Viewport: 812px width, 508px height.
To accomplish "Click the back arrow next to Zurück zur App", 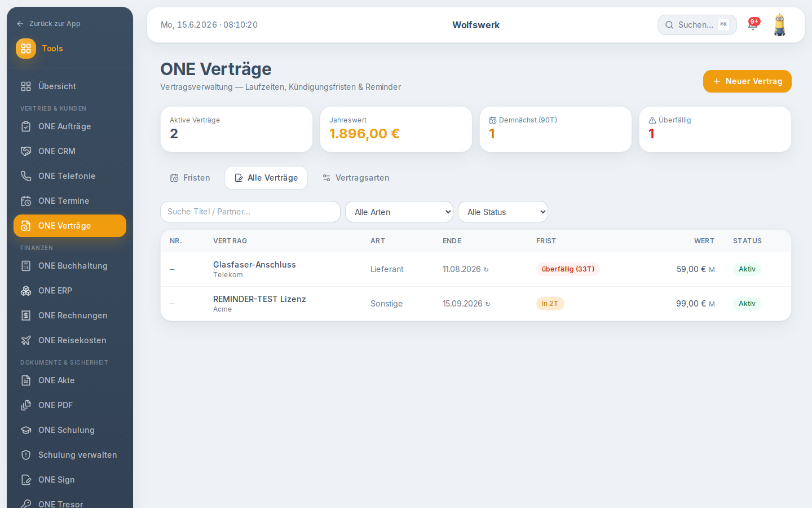I will 20,24.
